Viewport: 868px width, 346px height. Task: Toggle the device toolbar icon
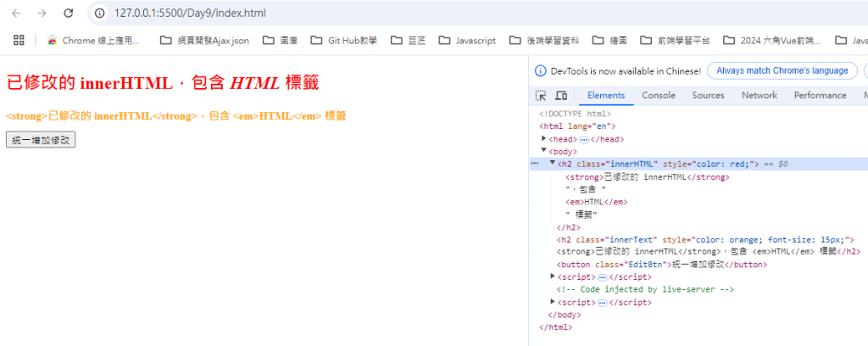click(561, 95)
